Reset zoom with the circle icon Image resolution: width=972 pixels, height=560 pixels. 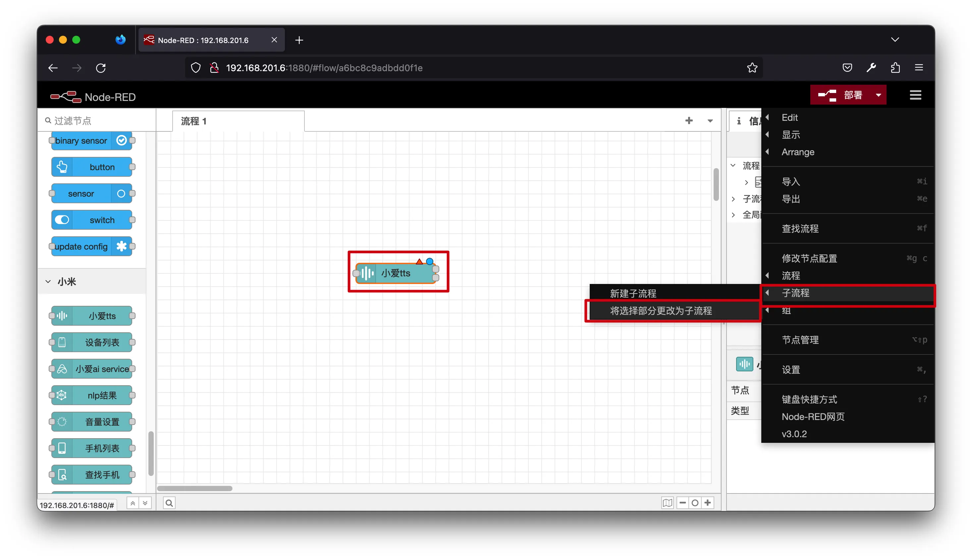click(695, 503)
